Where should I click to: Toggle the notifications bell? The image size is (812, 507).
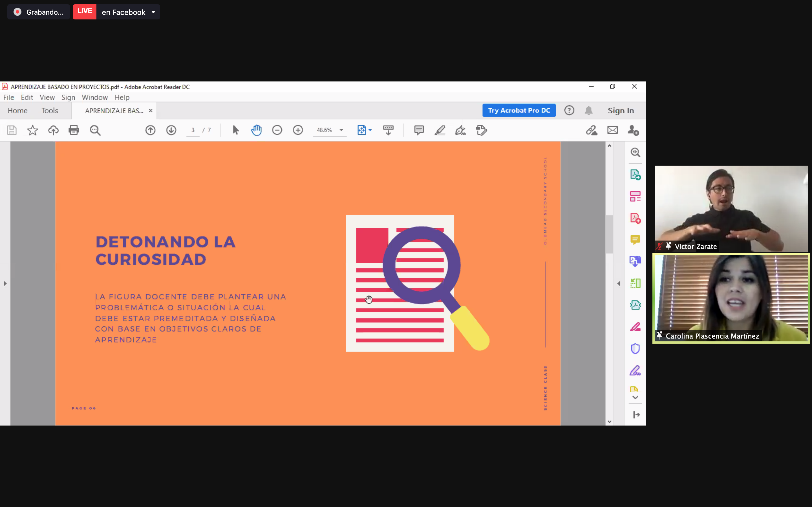click(588, 110)
